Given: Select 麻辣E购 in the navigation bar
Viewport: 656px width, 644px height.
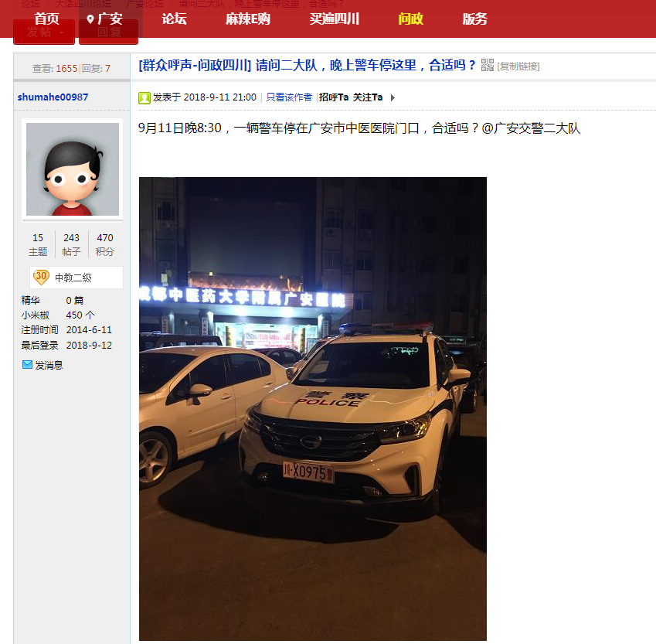Looking at the screenshot, I should [248, 19].
